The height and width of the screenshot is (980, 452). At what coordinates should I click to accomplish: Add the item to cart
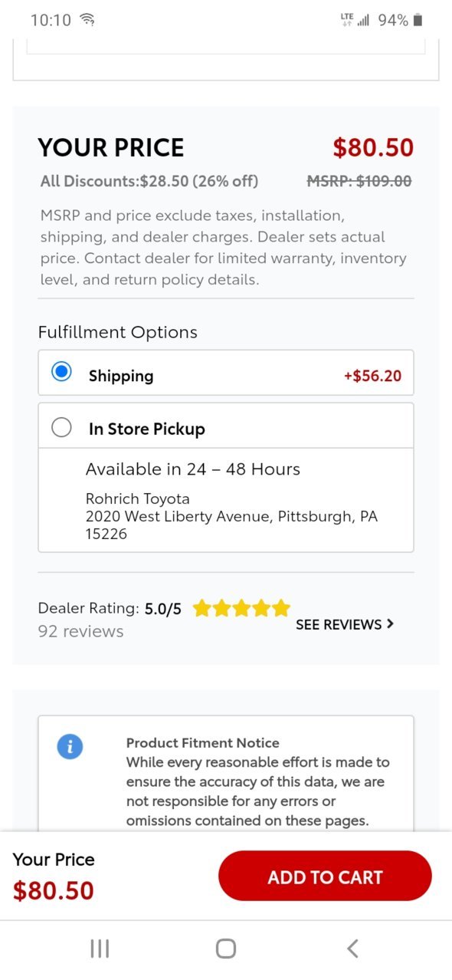tap(325, 876)
